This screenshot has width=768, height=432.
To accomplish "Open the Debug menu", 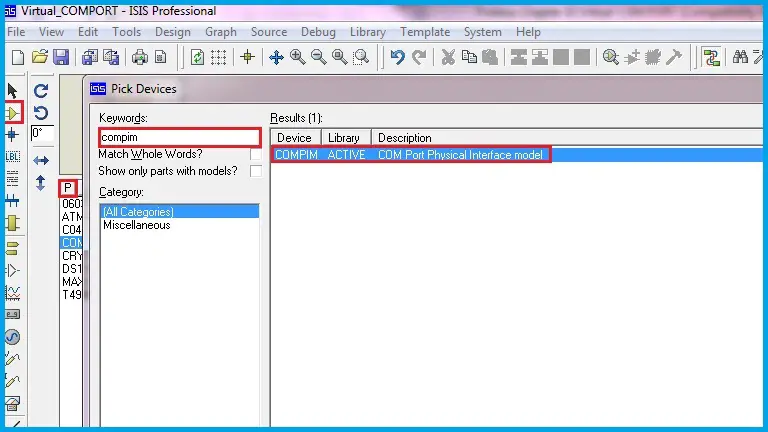I will (318, 32).
